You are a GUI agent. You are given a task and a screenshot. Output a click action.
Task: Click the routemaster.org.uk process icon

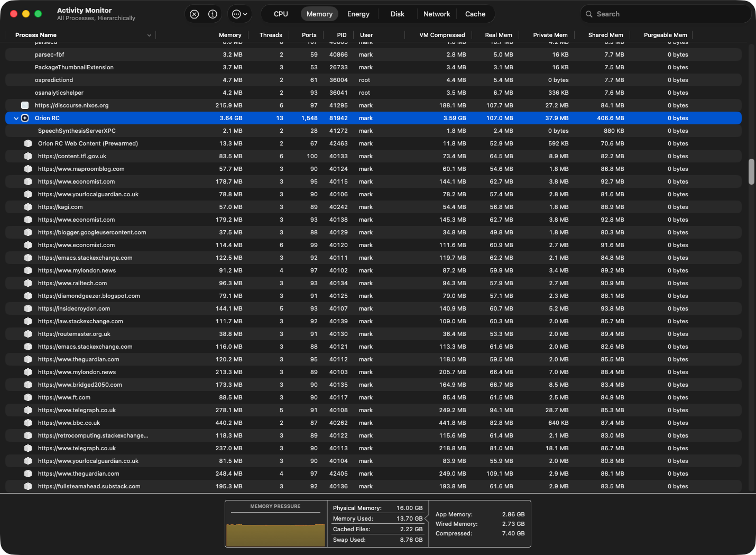coord(28,334)
